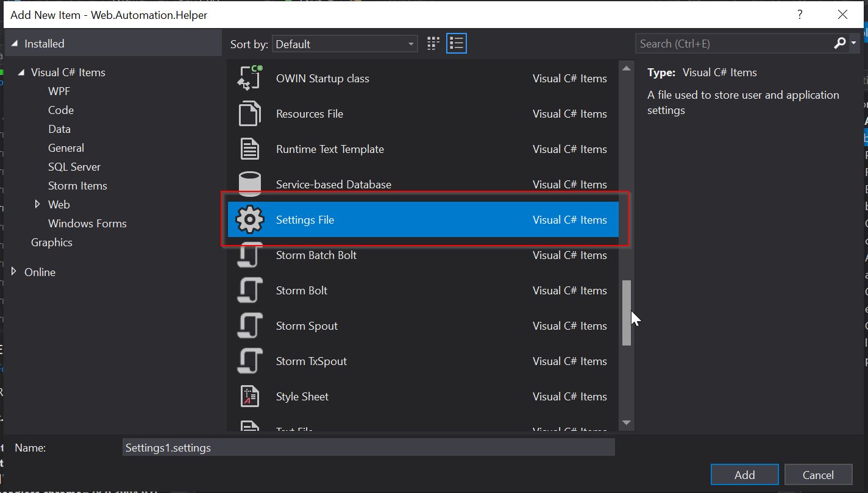Open the search options dropdown arrow
This screenshot has height=493, width=868.
click(853, 43)
